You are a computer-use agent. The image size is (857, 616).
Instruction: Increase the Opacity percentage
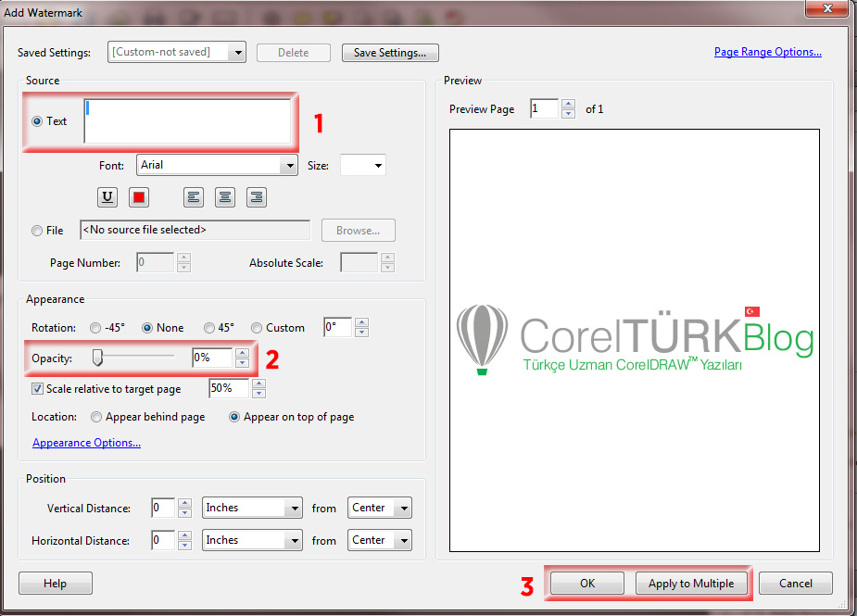tap(242, 353)
